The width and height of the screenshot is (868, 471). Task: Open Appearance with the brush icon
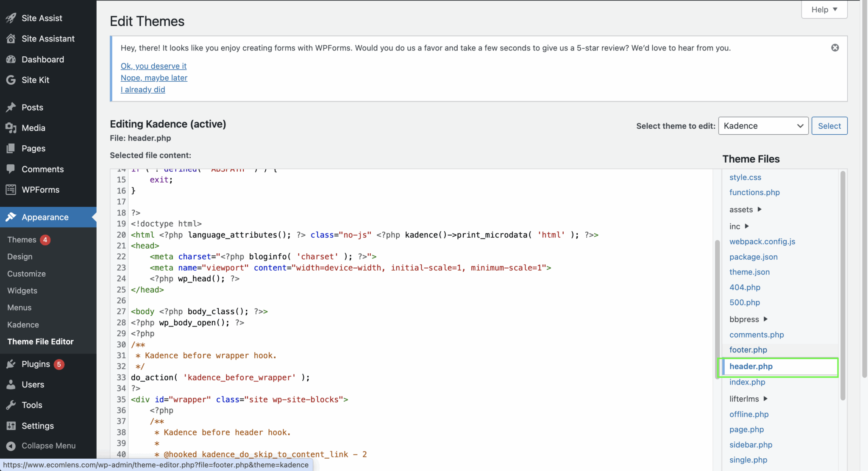click(11, 217)
